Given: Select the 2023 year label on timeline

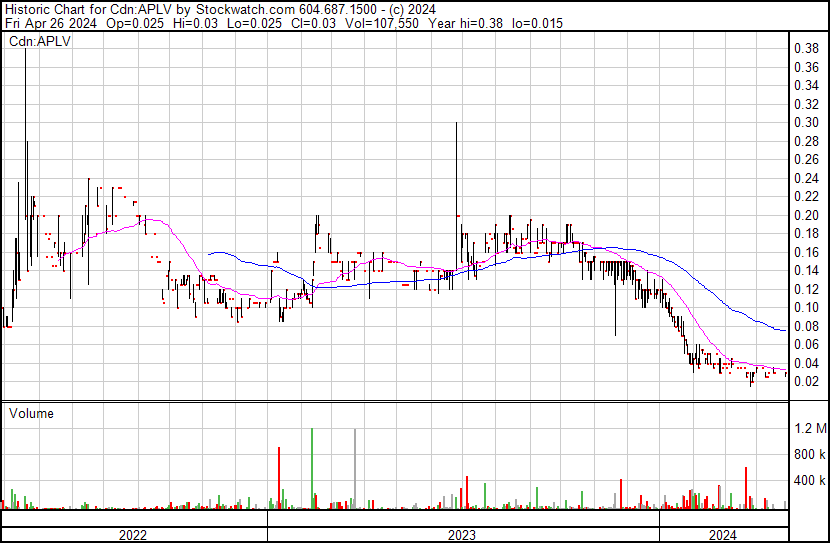Looking at the screenshot, I should [x=462, y=535].
